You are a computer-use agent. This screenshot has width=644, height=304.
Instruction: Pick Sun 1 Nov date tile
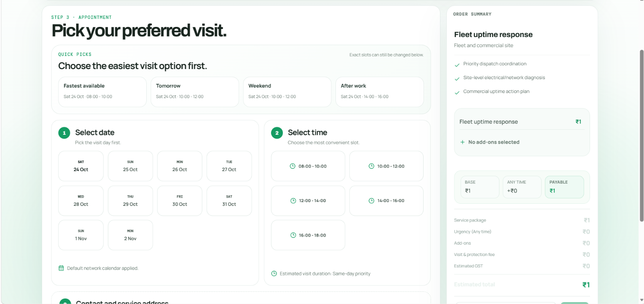coord(81,235)
